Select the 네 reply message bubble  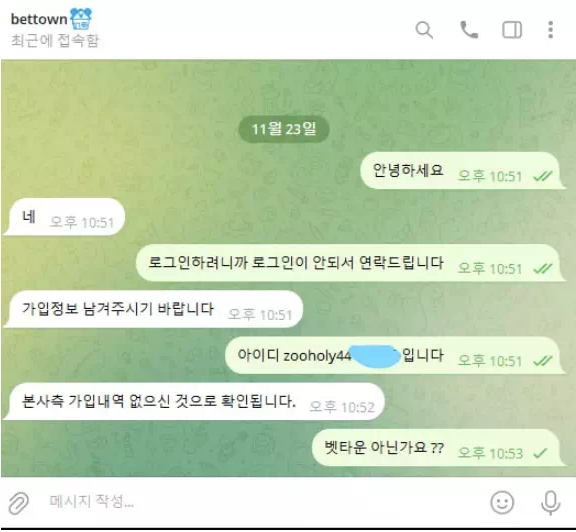point(64,217)
